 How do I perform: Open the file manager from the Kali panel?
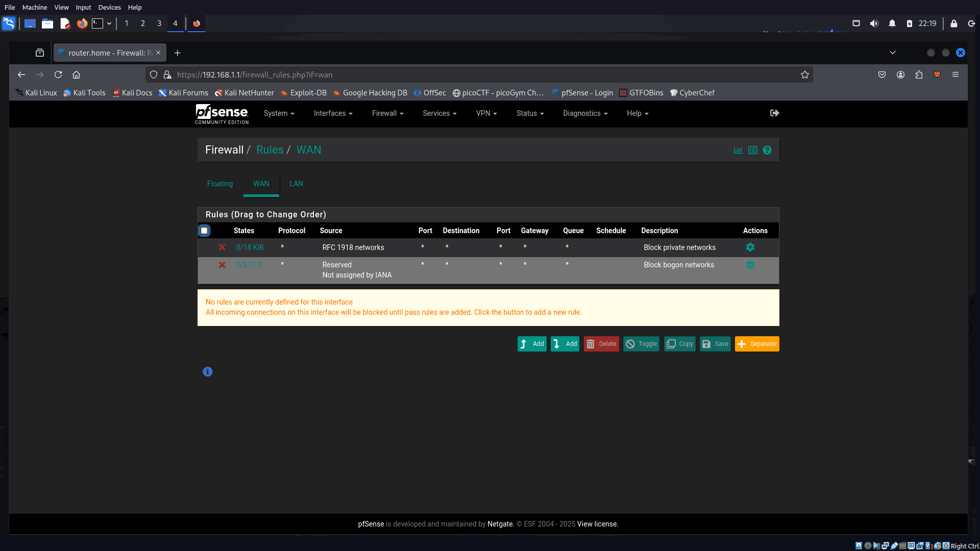point(47,23)
